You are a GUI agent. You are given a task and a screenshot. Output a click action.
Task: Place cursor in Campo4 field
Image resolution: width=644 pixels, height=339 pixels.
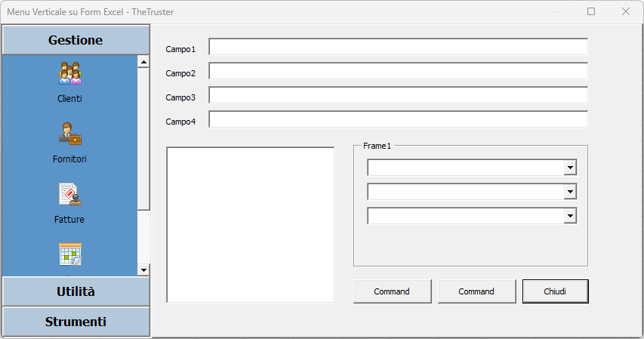point(398,120)
